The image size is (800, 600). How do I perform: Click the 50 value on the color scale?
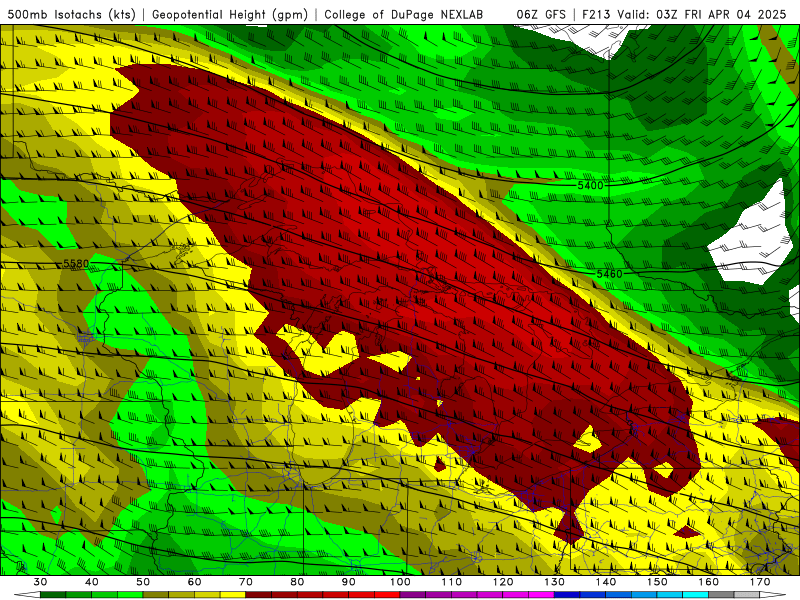(x=143, y=582)
